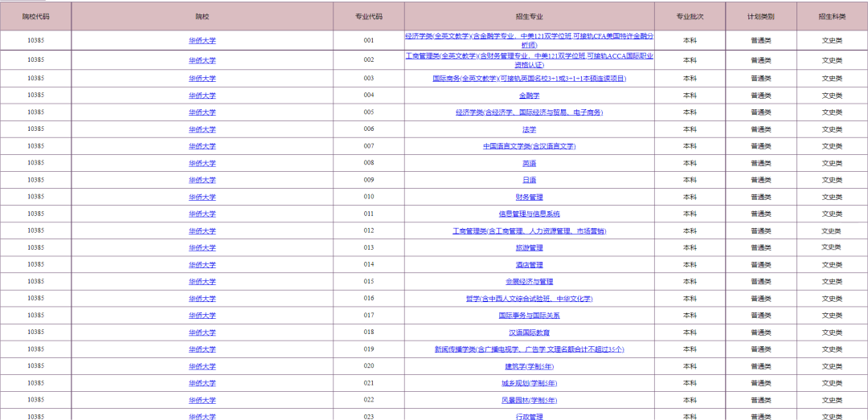
Task: Open the 华侨大学 link in row 006
Action: [202, 129]
